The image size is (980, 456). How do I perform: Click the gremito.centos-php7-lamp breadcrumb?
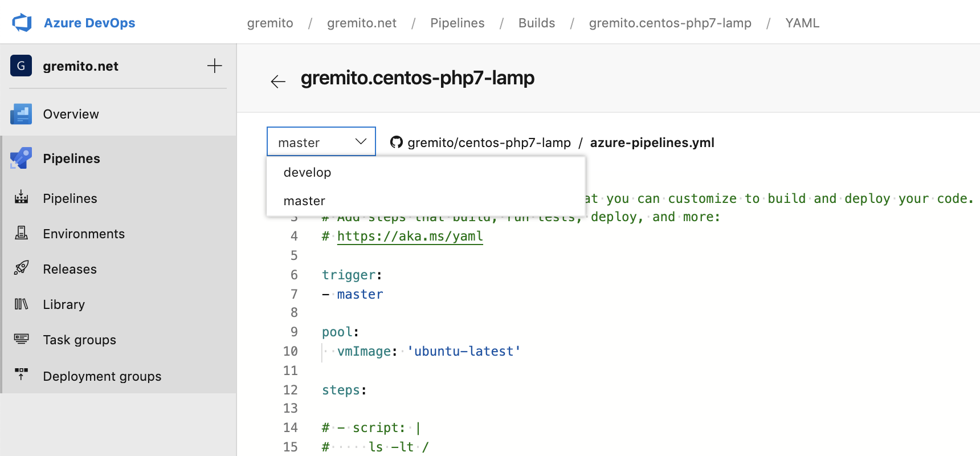pos(670,23)
